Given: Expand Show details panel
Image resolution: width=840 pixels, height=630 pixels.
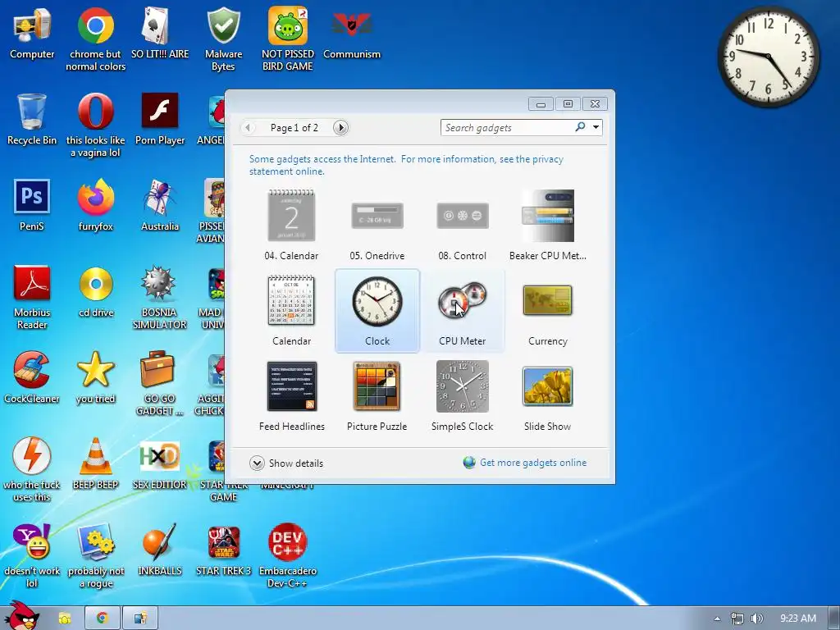Looking at the screenshot, I should click(286, 463).
